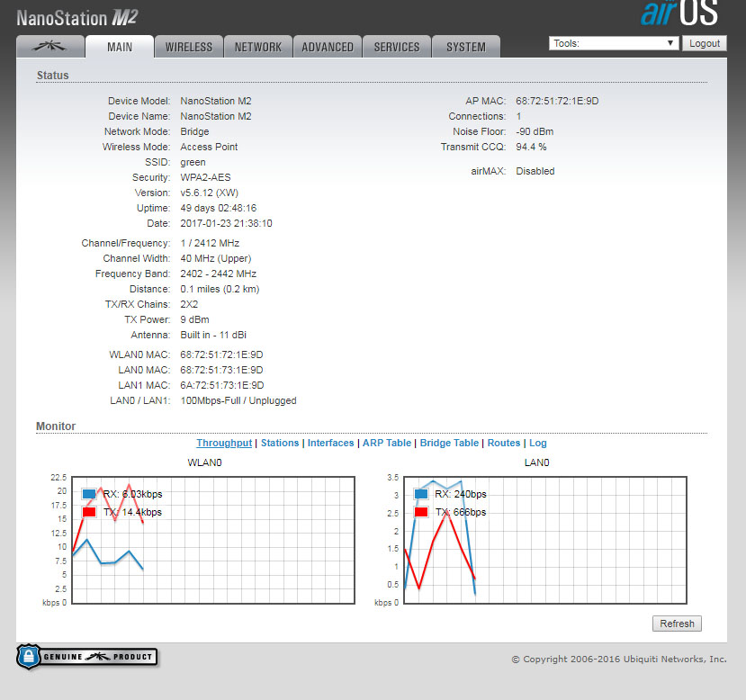Screen dimensions: 746x700
Task: Click the TX Power value 9 dBm
Action: [194, 319]
